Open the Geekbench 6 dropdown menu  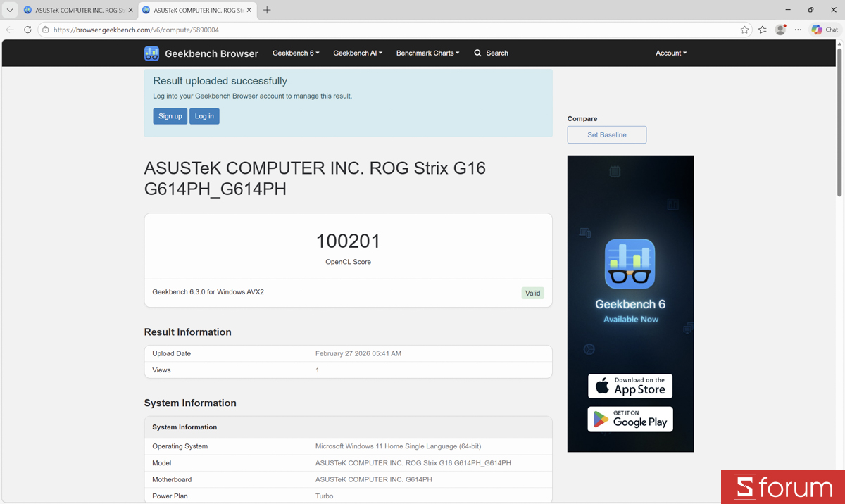pyautogui.click(x=296, y=53)
